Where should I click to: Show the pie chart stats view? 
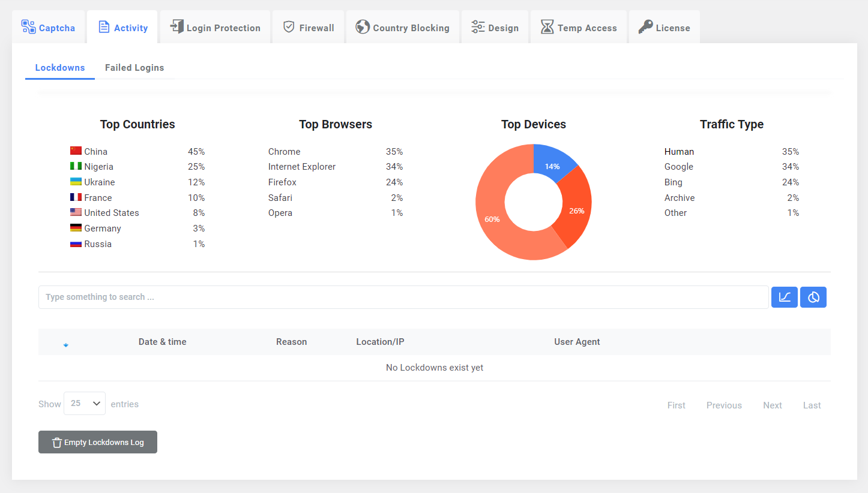click(x=813, y=297)
